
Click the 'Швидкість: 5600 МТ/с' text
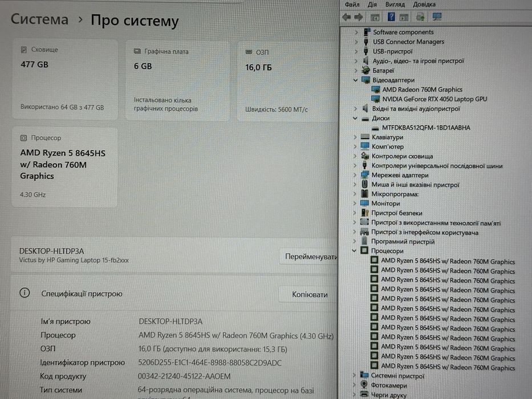tap(277, 109)
